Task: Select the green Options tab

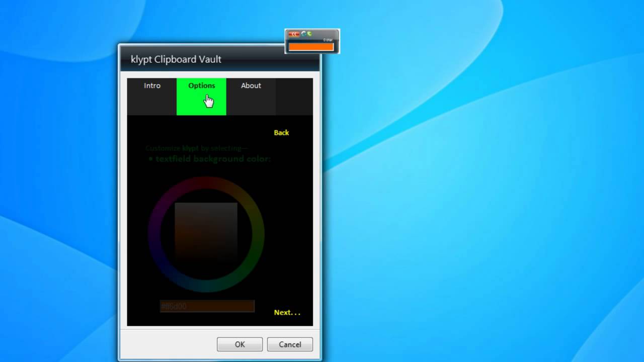Action: 201,96
